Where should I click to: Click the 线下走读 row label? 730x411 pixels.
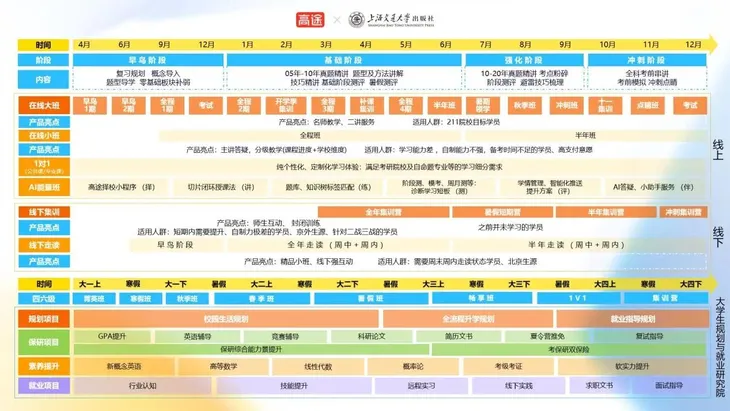click(44, 245)
